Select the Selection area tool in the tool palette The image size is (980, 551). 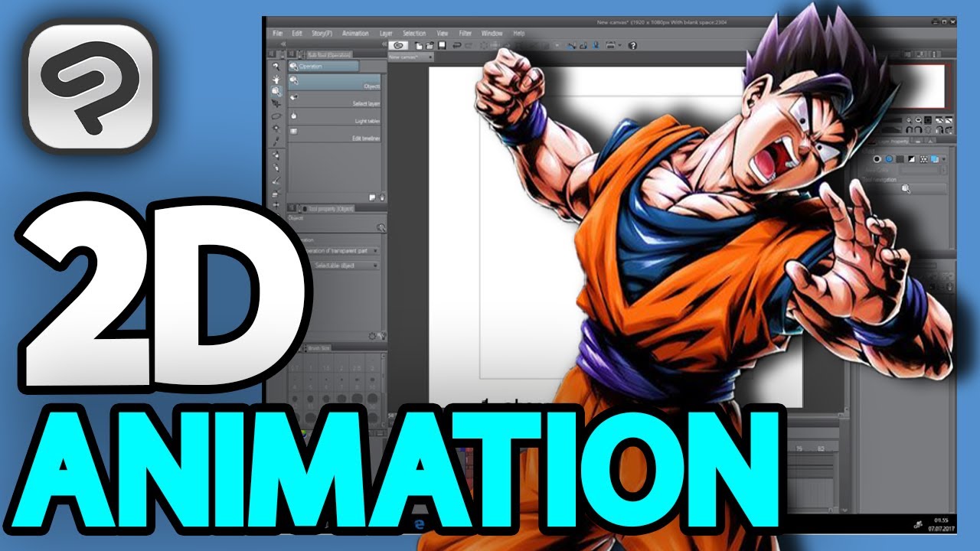click(x=276, y=116)
